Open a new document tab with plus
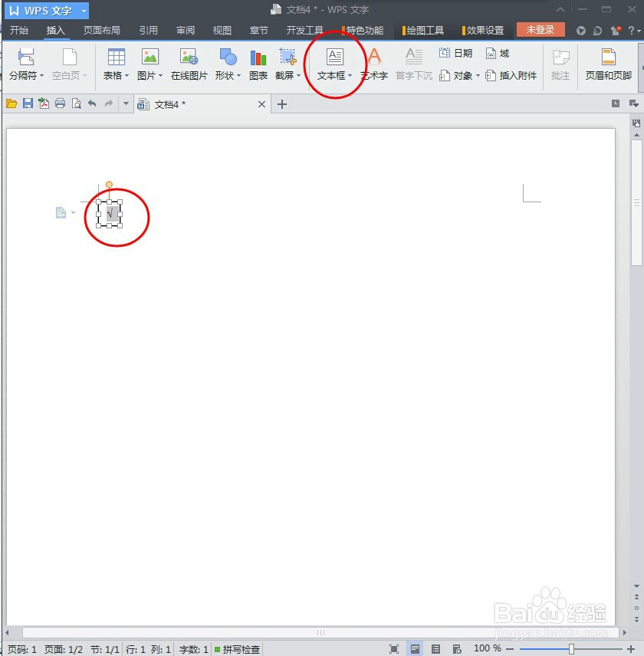Image resolution: width=644 pixels, height=656 pixels. tap(282, 104)
